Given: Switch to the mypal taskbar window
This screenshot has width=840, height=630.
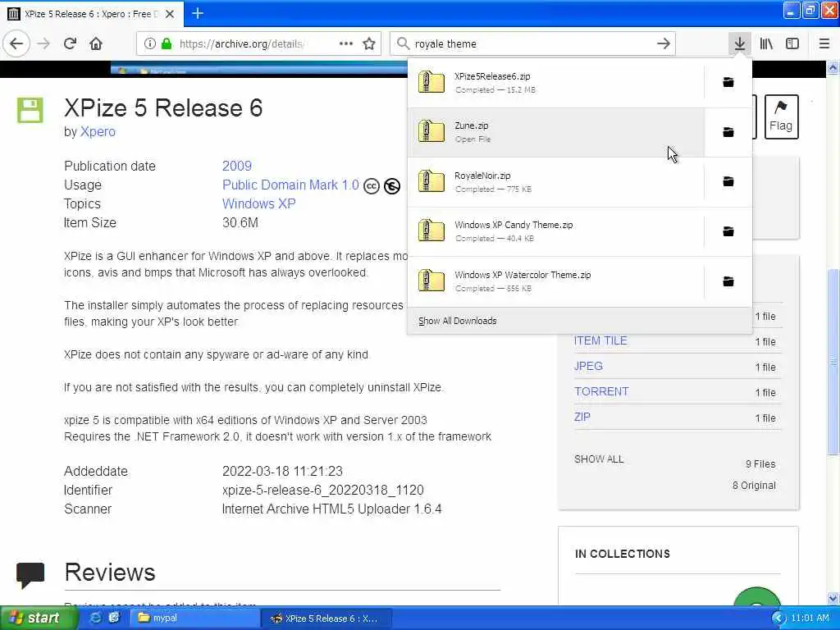Looking at the screenshot, I should point(194,619).
